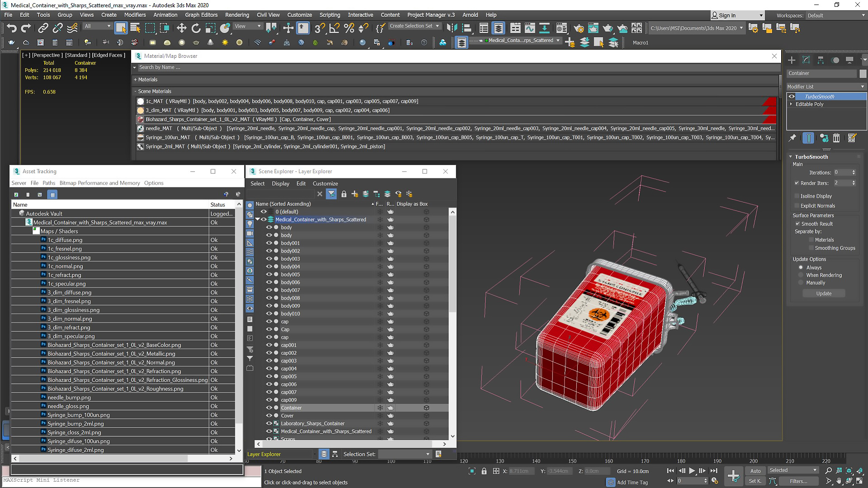Collapse the Medical_Container_with_Sharps_Scattered layer
868x488 pixels.
coord(258,220)
